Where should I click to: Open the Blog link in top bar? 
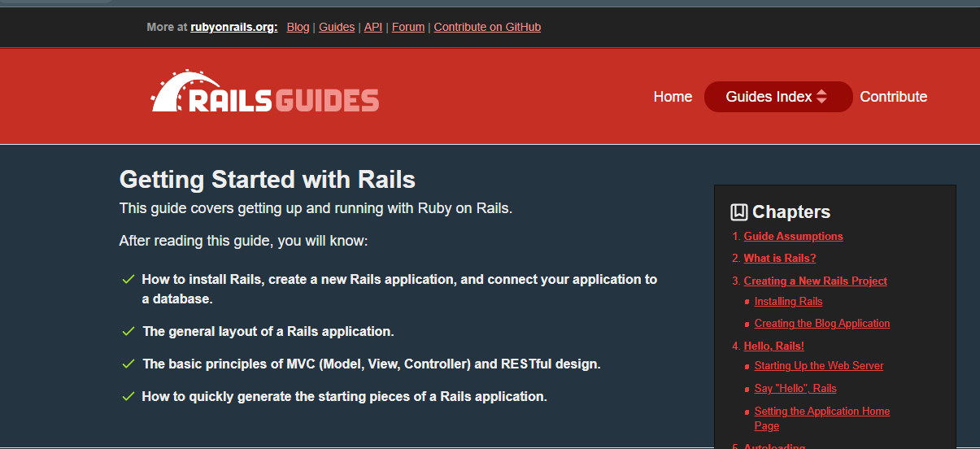pyautogui.click(x=298, y=27)
